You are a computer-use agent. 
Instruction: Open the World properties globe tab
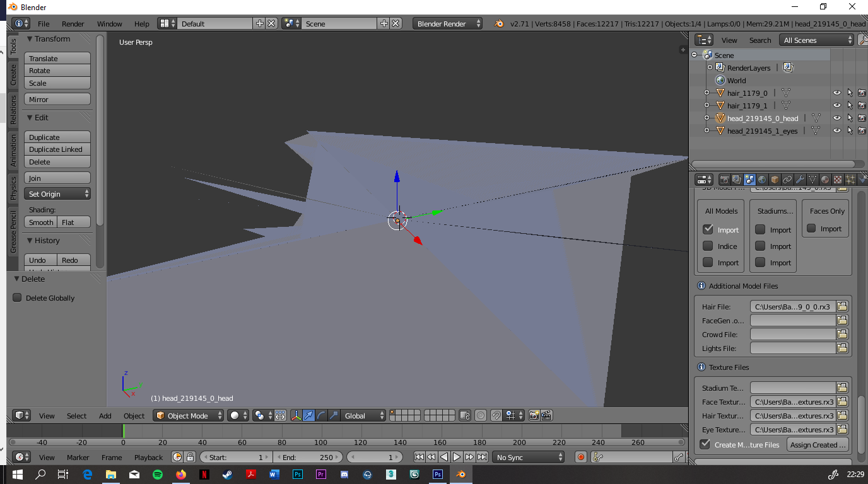(762, 180)
